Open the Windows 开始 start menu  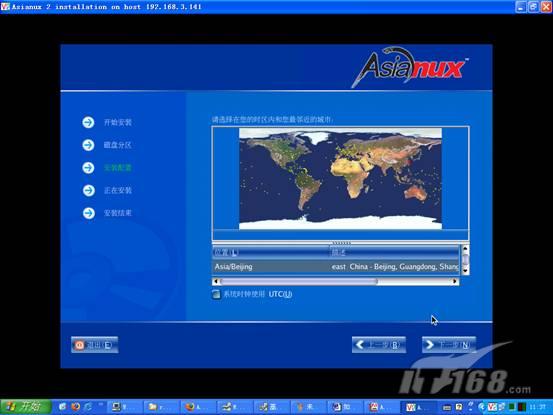[x=26, y=407]
